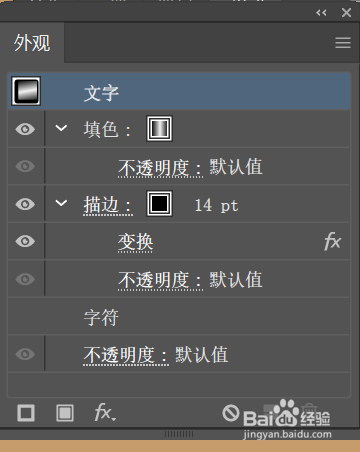Click the fx icon on 变换 row
This screenshot has width=360, height=452.
(x=332, y=241)
